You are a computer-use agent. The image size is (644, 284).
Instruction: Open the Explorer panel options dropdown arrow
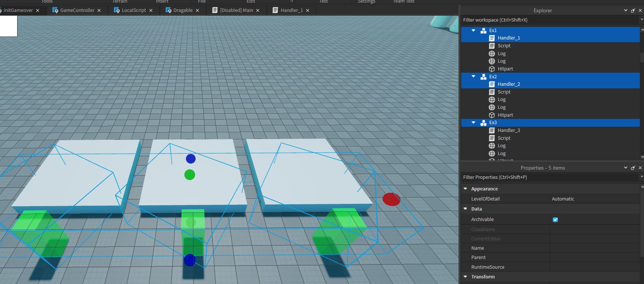[626, 10]
